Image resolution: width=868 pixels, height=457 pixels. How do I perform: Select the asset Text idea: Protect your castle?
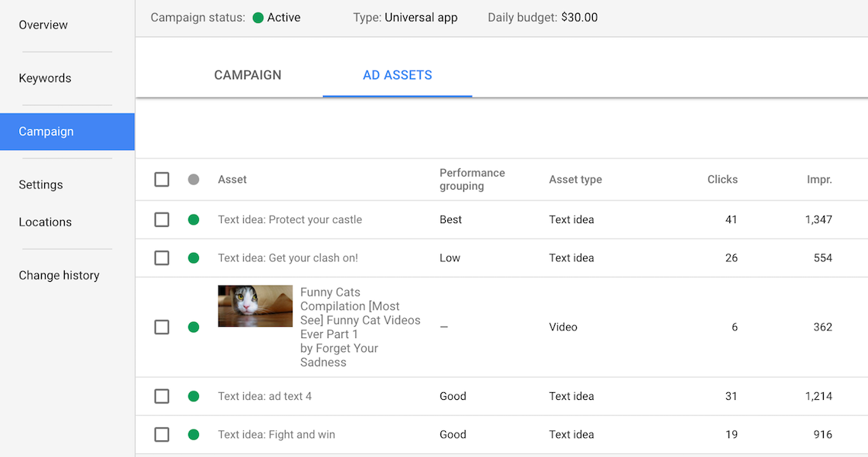(290, 219)
